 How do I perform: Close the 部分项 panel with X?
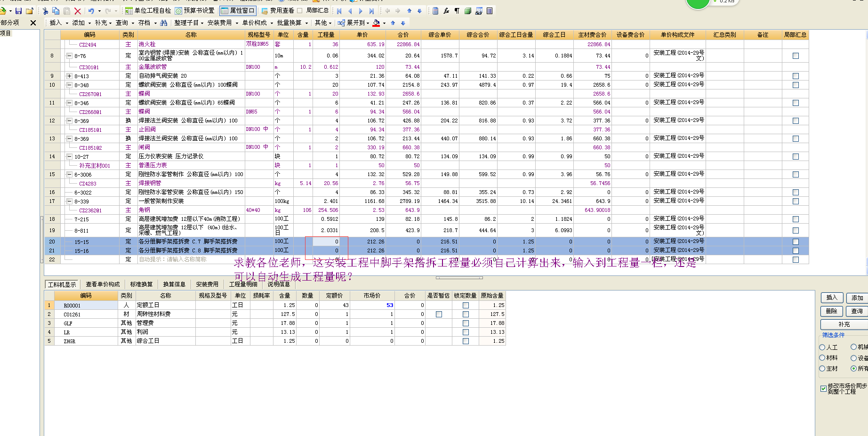[x=33, y=23]
